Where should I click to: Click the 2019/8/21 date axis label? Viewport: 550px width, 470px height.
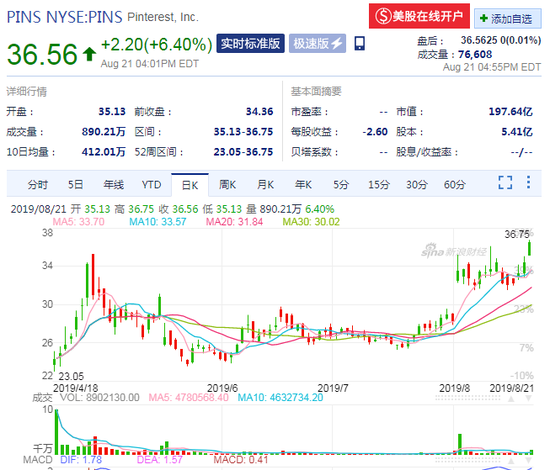pos(512,388)
